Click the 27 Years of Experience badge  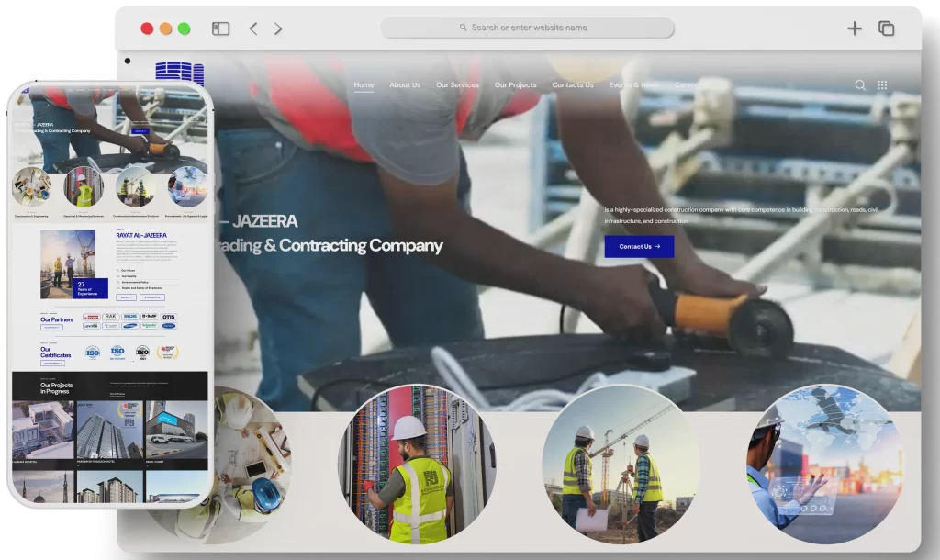[86, 288]
